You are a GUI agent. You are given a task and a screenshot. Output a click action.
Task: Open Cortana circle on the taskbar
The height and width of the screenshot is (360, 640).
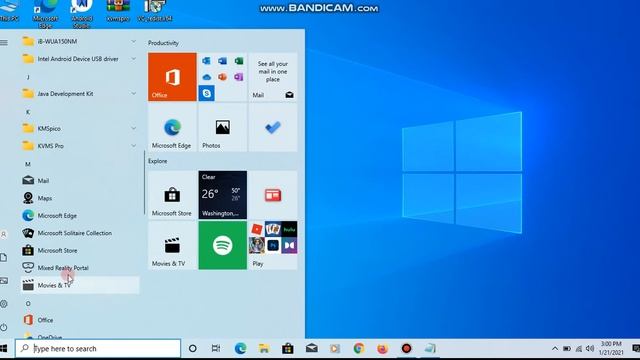click(x=193, y=348)
